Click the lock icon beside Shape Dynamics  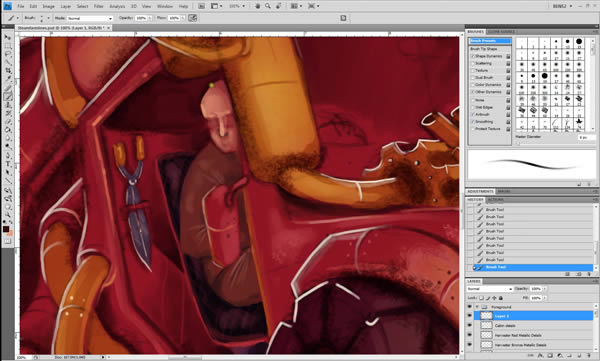[x=508, y=56]
